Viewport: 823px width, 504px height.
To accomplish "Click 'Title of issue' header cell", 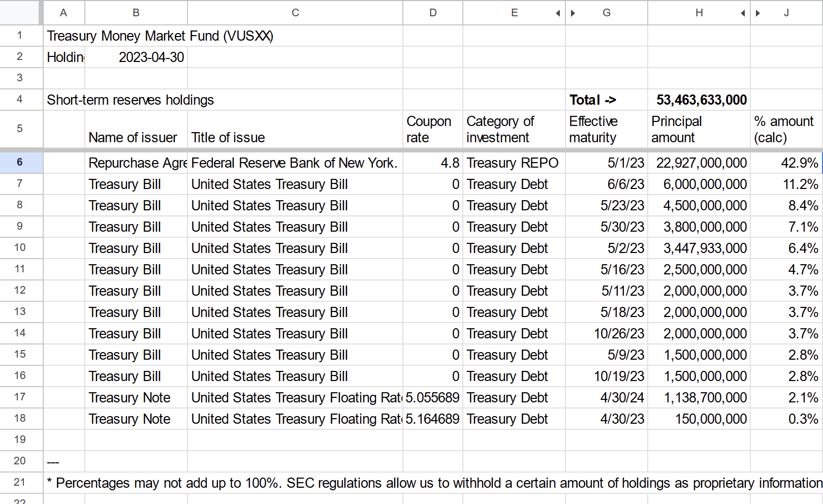I will coord(295,129).
